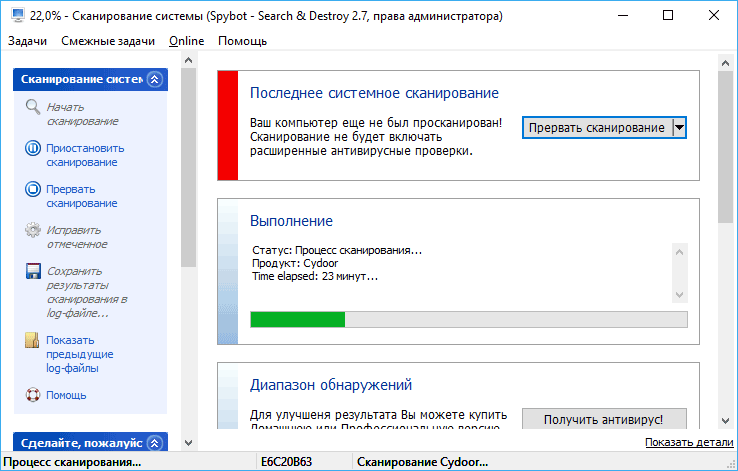
Task: Click the lifebuoy icon next to Помощь
Action: coord(33,395)
